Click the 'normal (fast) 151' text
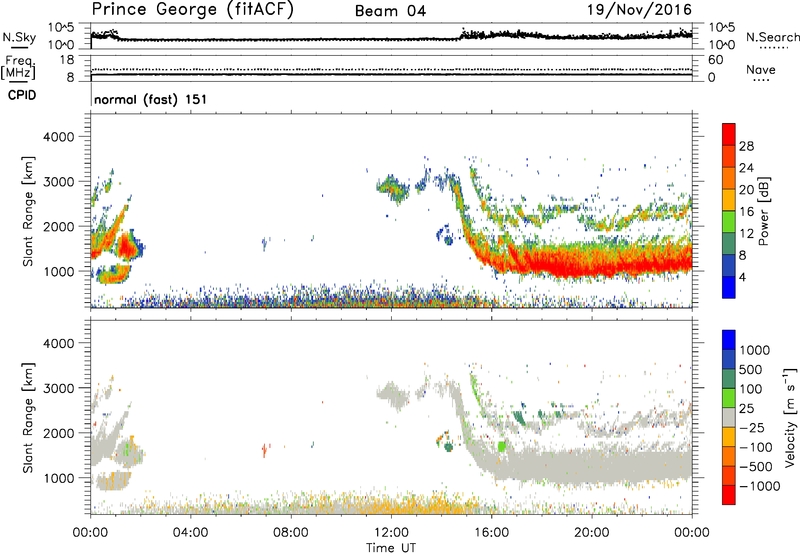Viewport: 800px width, 554px height. pyautogui.click(x=151, y=99)
